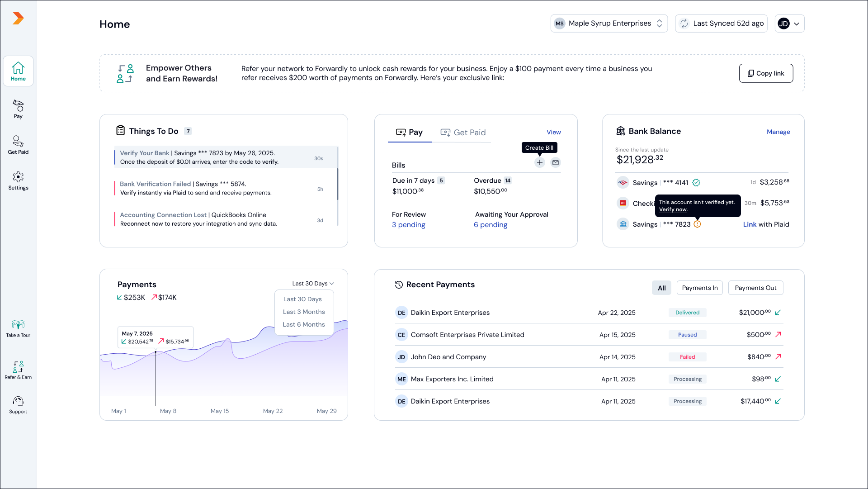The height and width of the screenshot is (489, 868).
Task: Open Support from sidebar
Action: [x=18, y=405]
